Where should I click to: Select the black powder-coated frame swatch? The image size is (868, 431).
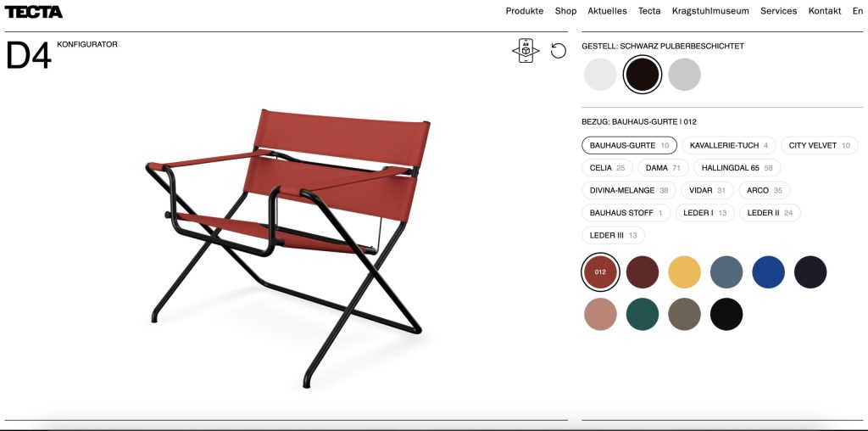pos(643,74)
